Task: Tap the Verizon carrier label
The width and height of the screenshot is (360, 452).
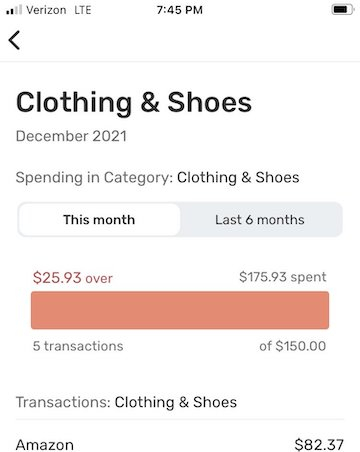Action: pos(46,10)
